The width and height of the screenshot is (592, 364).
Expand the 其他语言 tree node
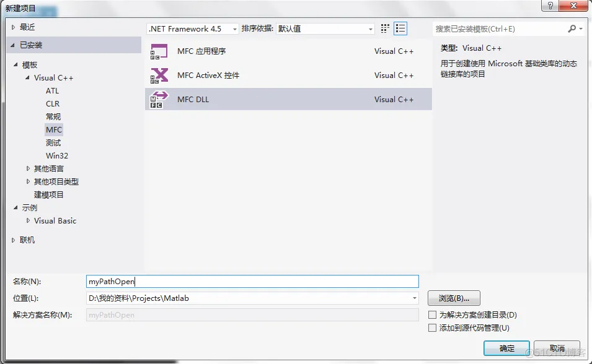28,168
